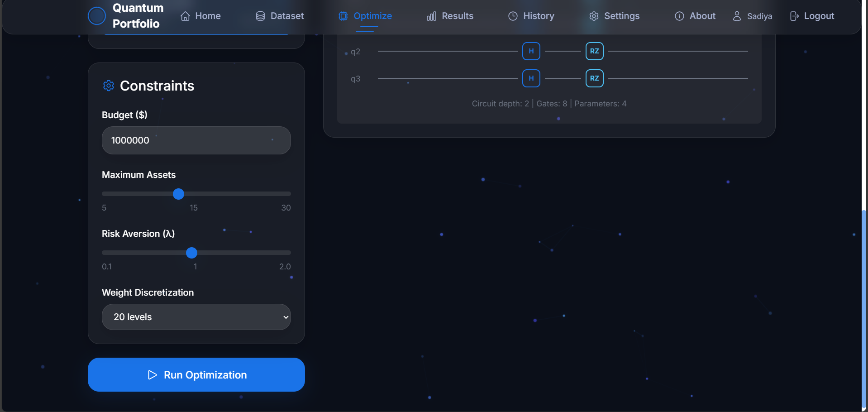Click the Constraints heading text
Image resolution: width=868 pixels, height=412 pixels.
tap(157, 86)
